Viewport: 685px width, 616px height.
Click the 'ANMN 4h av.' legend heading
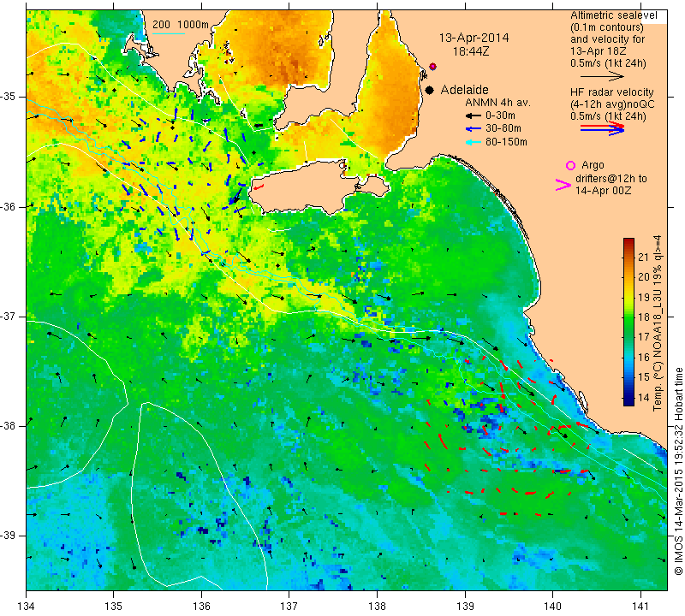pyautogui.click(x=497, y=103)
